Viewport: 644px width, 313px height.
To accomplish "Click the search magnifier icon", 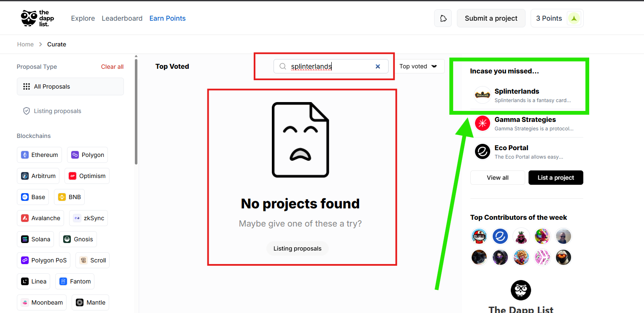I will click(283, 66).
